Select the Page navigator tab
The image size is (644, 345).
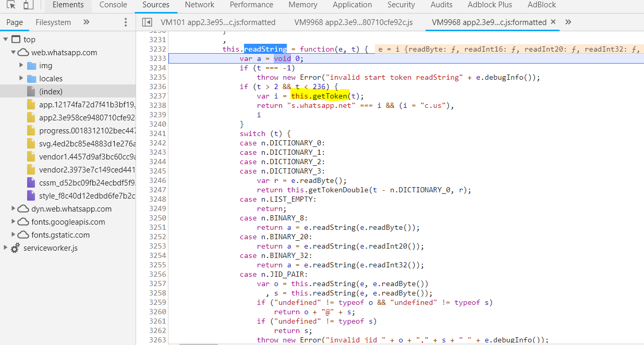pyautogui.click(x=15, y=22)
